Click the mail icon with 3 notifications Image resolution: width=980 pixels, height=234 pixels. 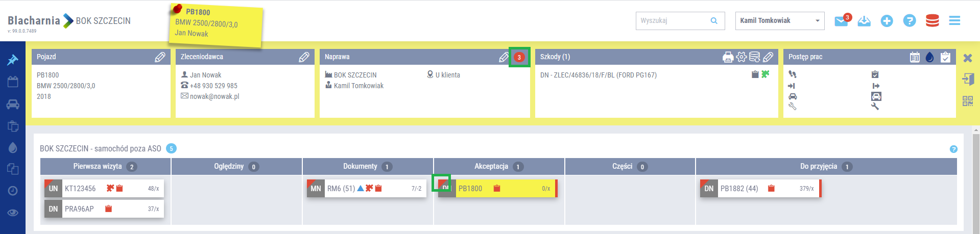click(x=841, y=21)
